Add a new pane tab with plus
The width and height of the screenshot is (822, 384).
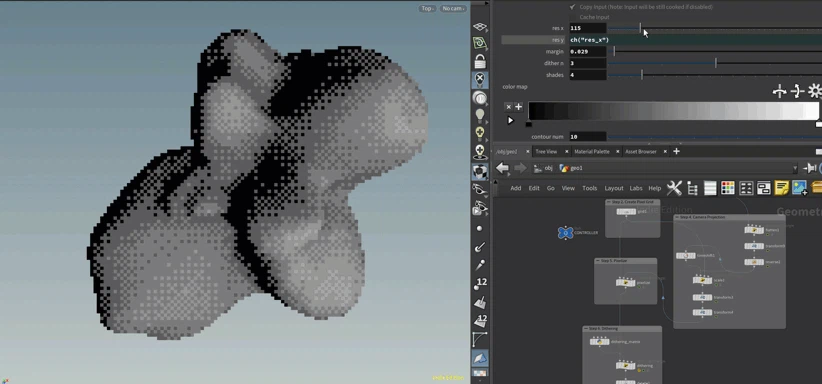point(676,152)
